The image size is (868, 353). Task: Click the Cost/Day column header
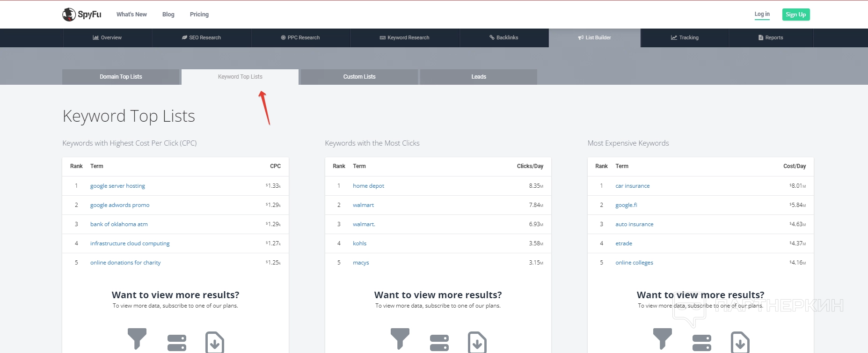795,166
